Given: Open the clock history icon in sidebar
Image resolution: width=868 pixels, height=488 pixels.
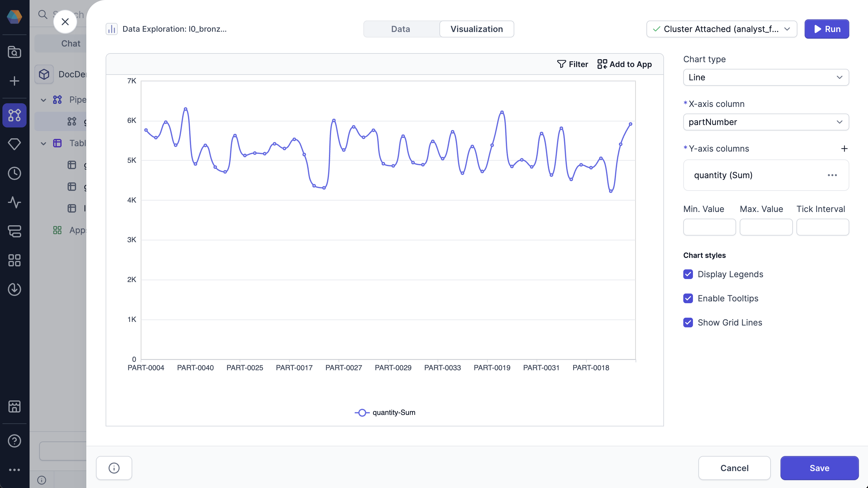Looking at the screenshot, I should coord(14,173).
